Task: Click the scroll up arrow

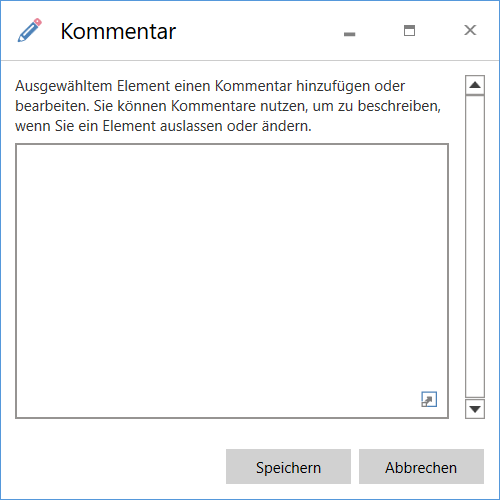Action: 475,85
